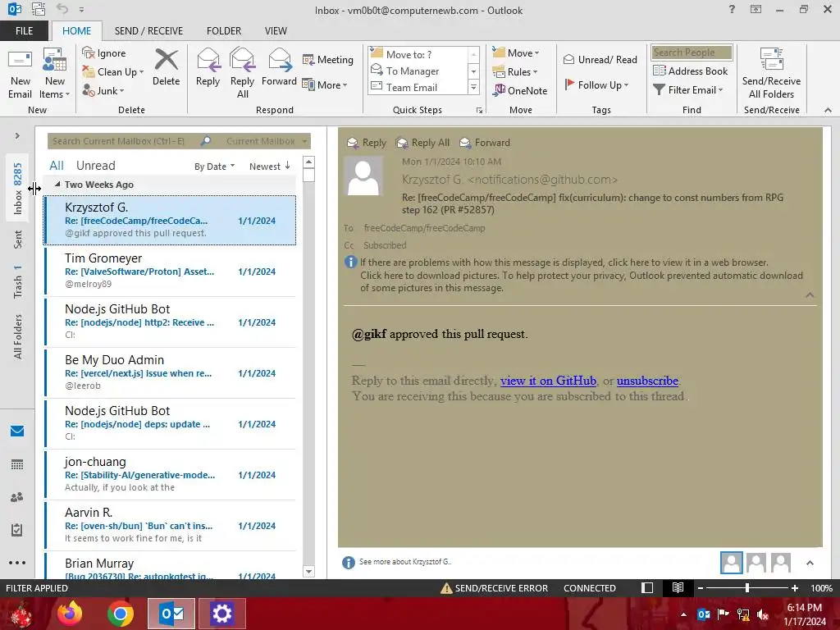The width and height of the screenshot is (840, 630).
Task: Expand the Quick Steps gallery
Action: (x=473, y=87)
